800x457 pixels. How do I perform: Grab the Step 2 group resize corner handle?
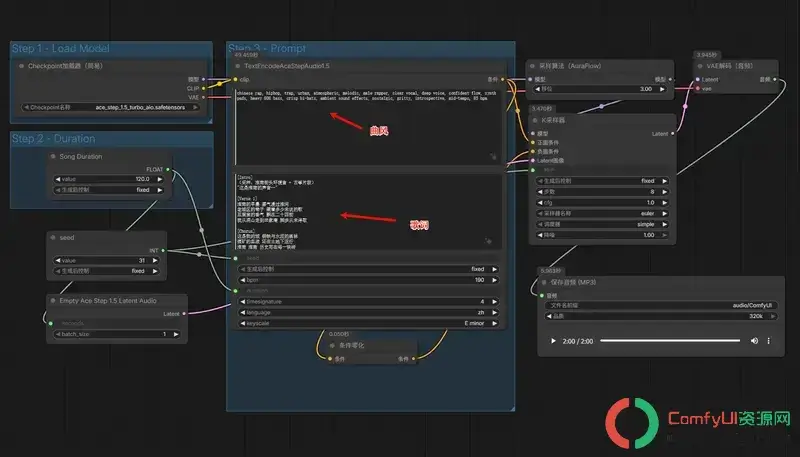tap(210, 205)
